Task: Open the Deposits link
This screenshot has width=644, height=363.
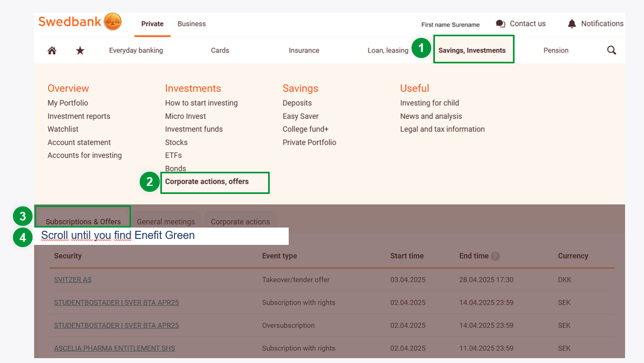Action: pyautogui.click(x=297, y=103)
